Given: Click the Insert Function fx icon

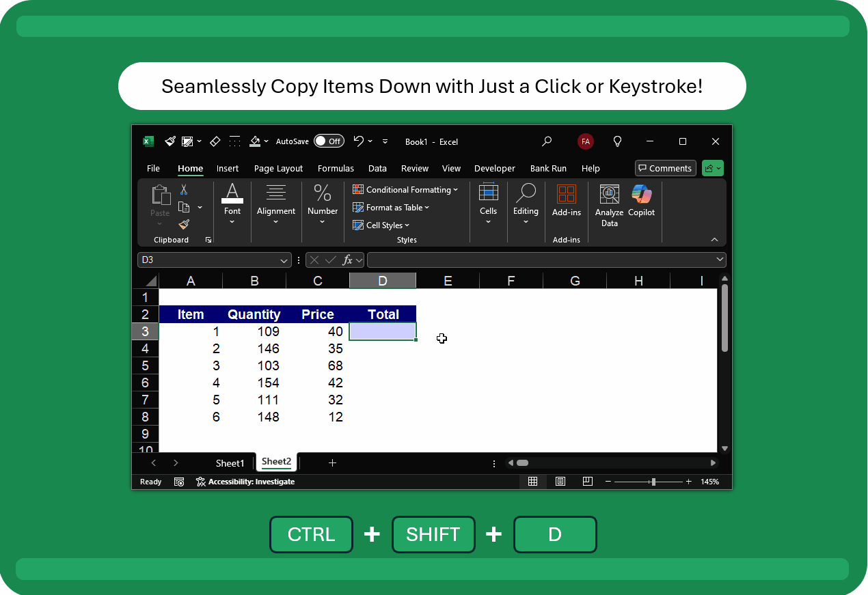Looking at the screenshot, I should 348,260.
